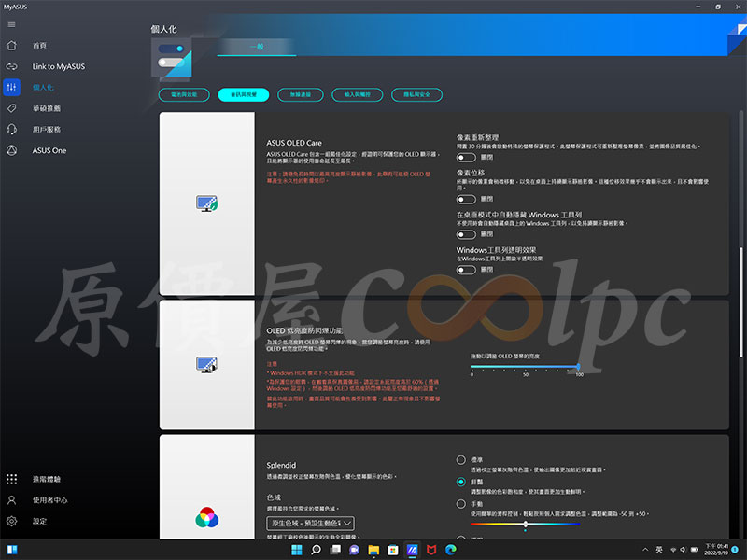Click the ASUS OLED Care heading
Screen dimensions: 747x560
pyautogui.click(x=294, y=143)
